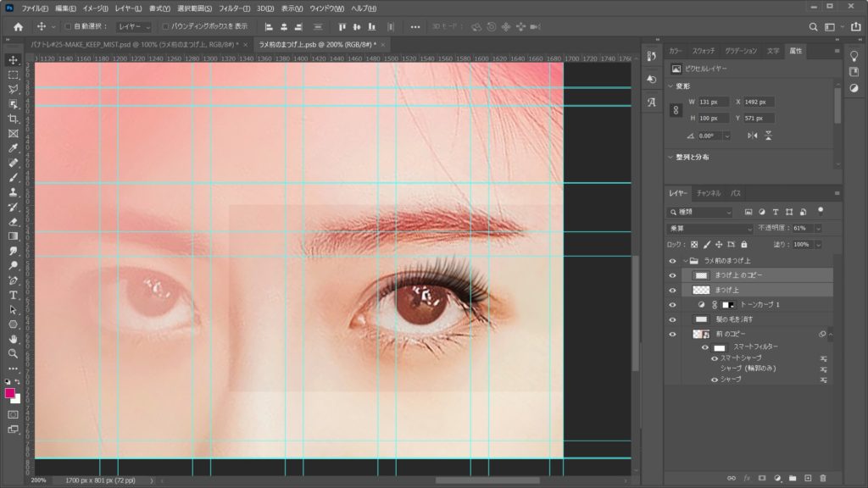Select the Crop tool
The image size is (868, 488).
click(14, 119)
